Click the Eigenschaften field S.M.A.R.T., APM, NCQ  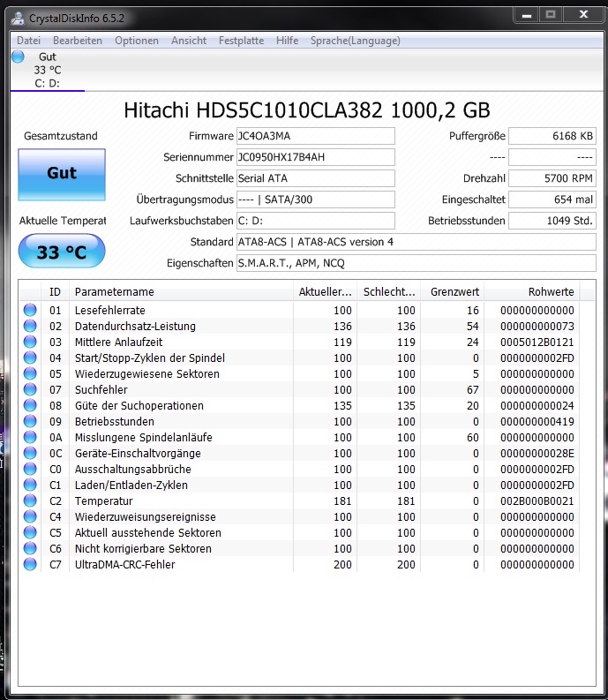[416, 263]
